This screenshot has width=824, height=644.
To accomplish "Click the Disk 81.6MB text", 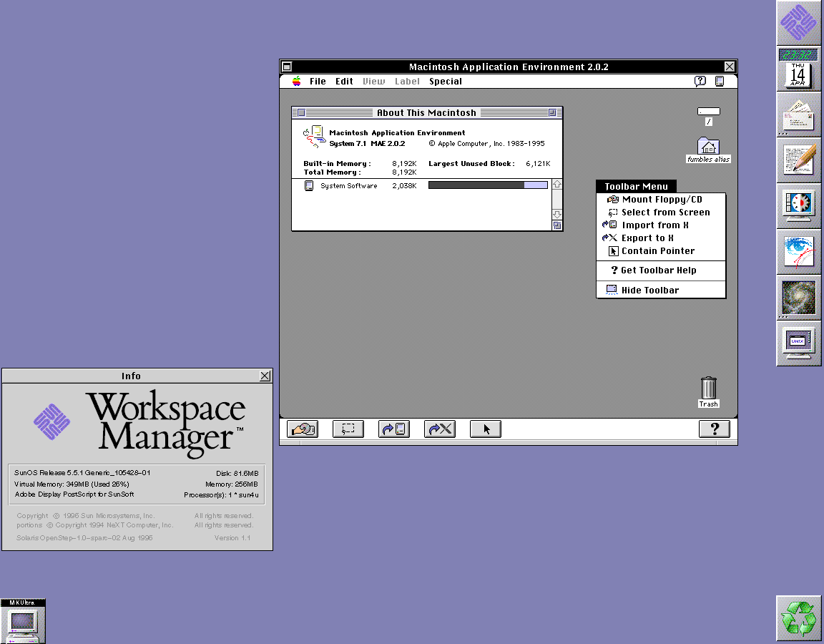I will tap(237, 473).
